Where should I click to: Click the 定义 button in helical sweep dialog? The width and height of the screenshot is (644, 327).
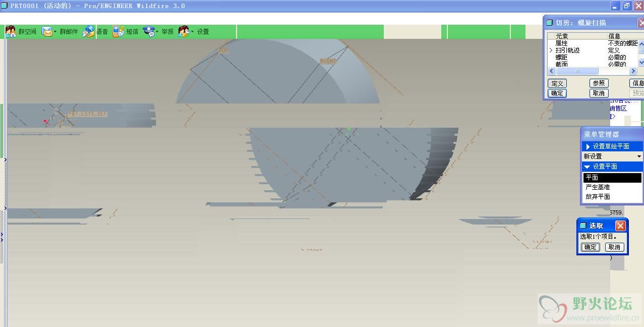(557, 83)
